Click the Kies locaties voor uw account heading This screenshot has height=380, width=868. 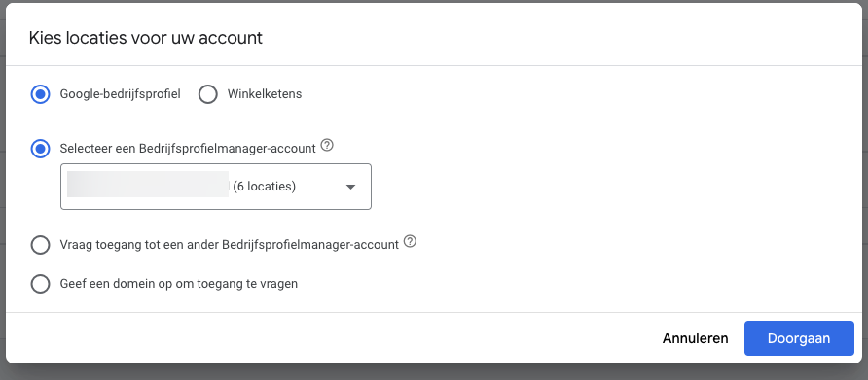tap(146, 38)
